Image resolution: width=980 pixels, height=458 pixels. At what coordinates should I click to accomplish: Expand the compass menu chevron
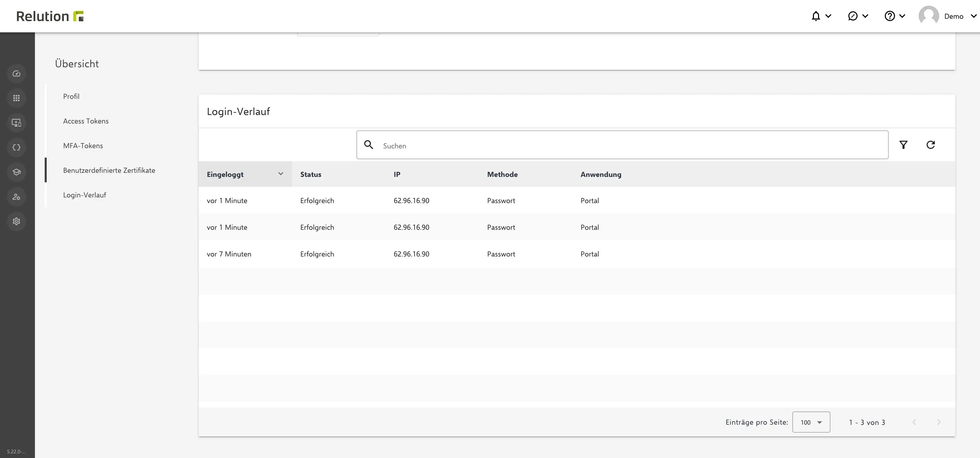point(865,16)
